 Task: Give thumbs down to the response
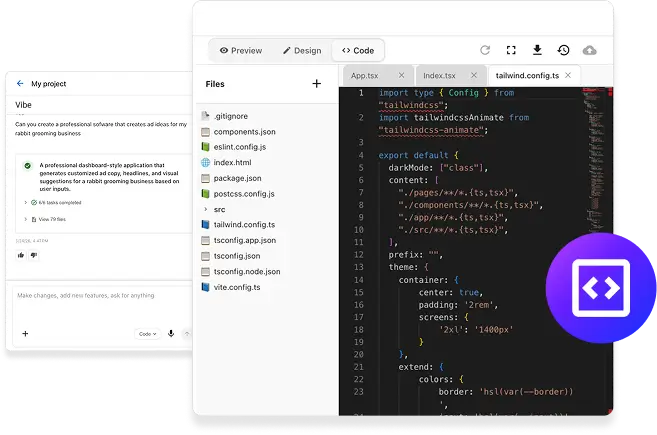[x=34, y=255]
